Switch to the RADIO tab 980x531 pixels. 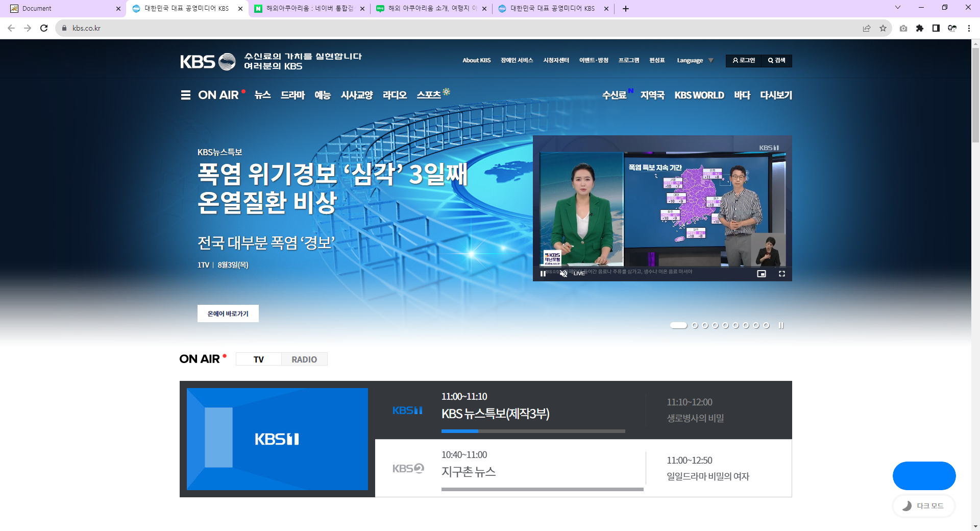(304, 359)
